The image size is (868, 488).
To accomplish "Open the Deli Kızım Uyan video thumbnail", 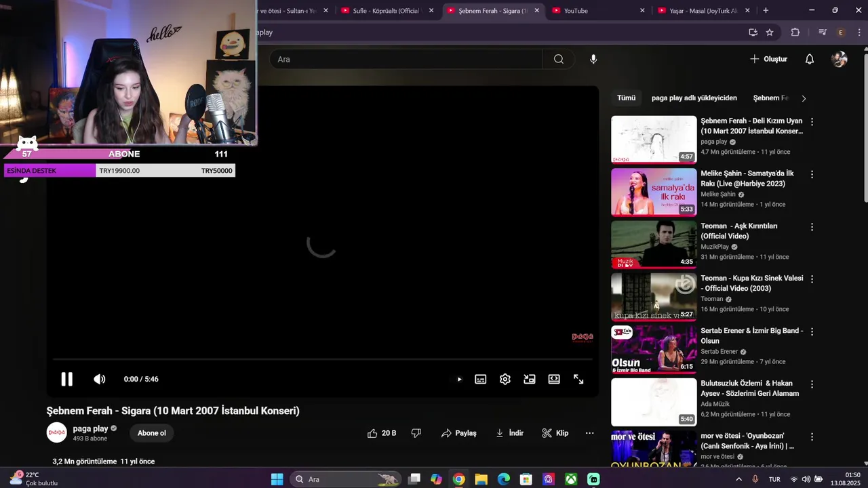I will pos(654,140).
